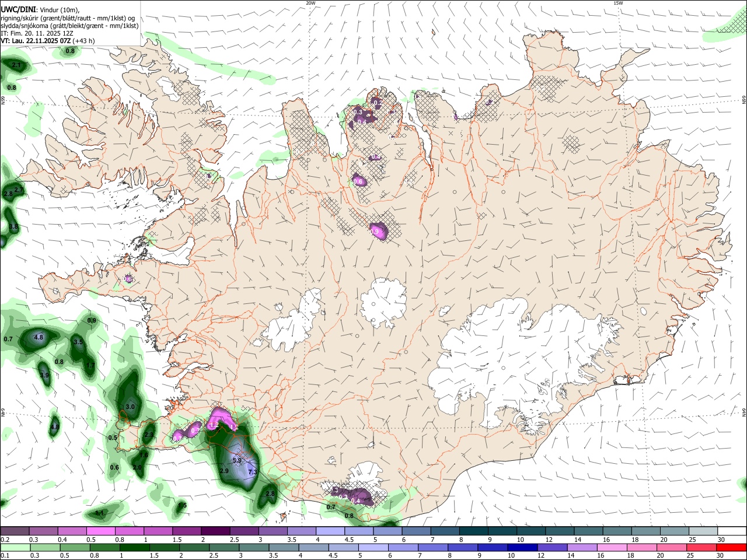
Task: Select the dark navy swatch between 10 and 12
Action: point(522,548)
